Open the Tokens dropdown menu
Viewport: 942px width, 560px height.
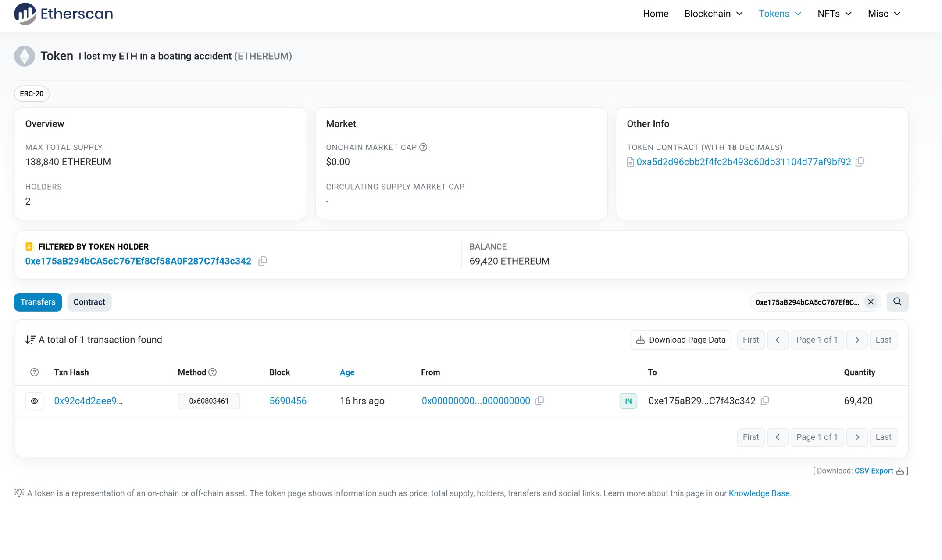point(780,14)
